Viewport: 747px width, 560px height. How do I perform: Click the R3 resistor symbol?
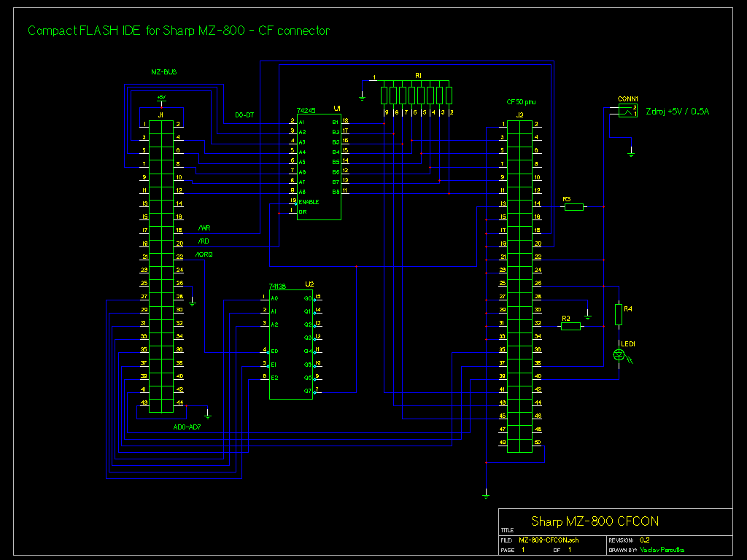pos(573,206)
